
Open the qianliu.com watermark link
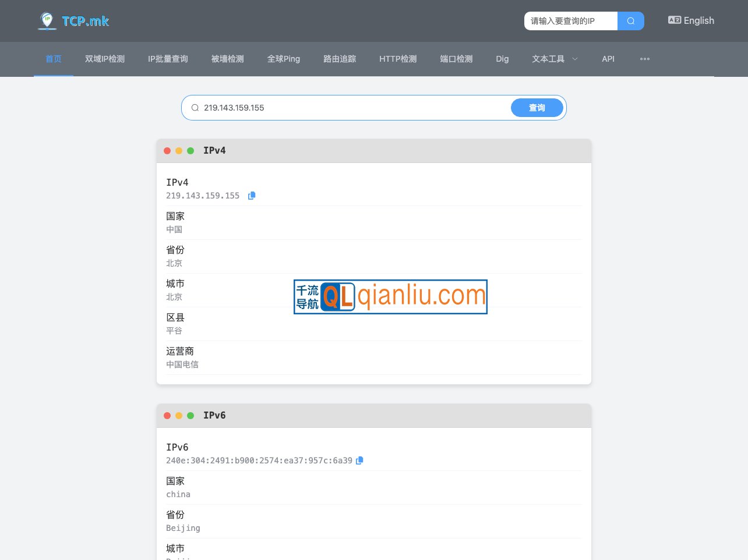click(x=390, y=297)
